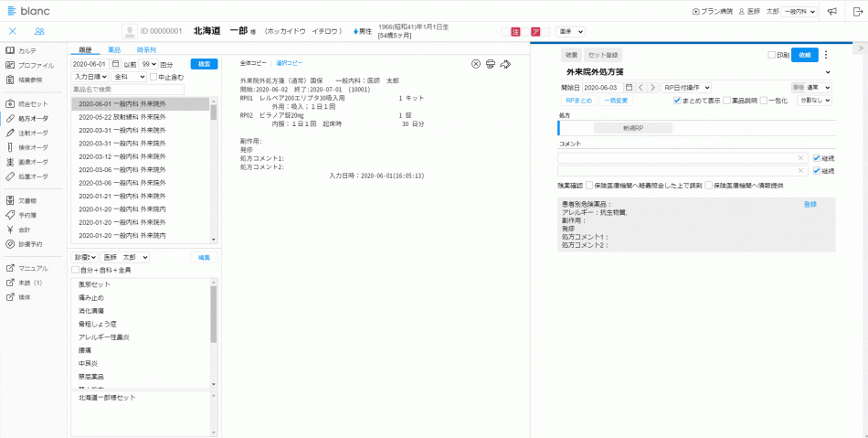Open calendar picker for 開始日 date
868x438 pixels.
pyautogui.click(x=629, y=88)
